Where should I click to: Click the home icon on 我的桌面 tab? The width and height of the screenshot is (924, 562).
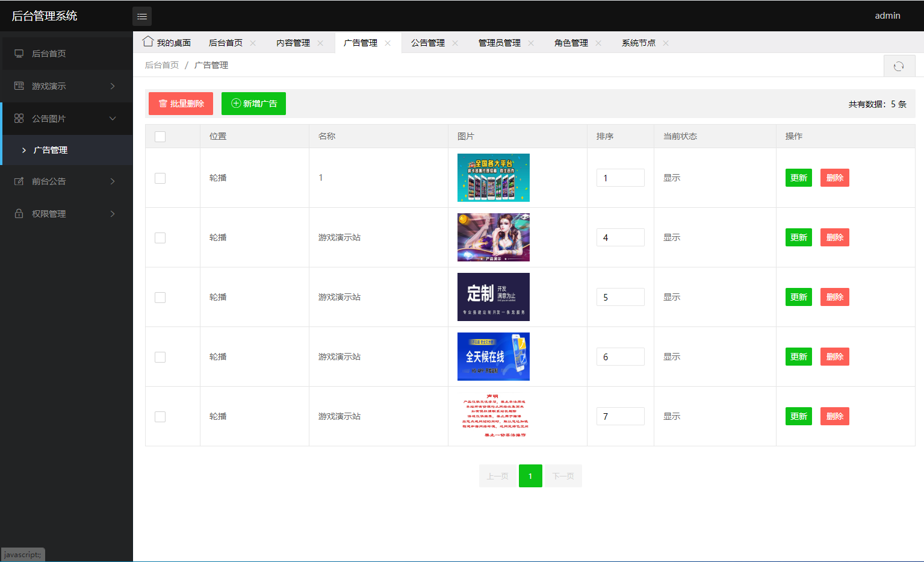[x=147, y=41]
